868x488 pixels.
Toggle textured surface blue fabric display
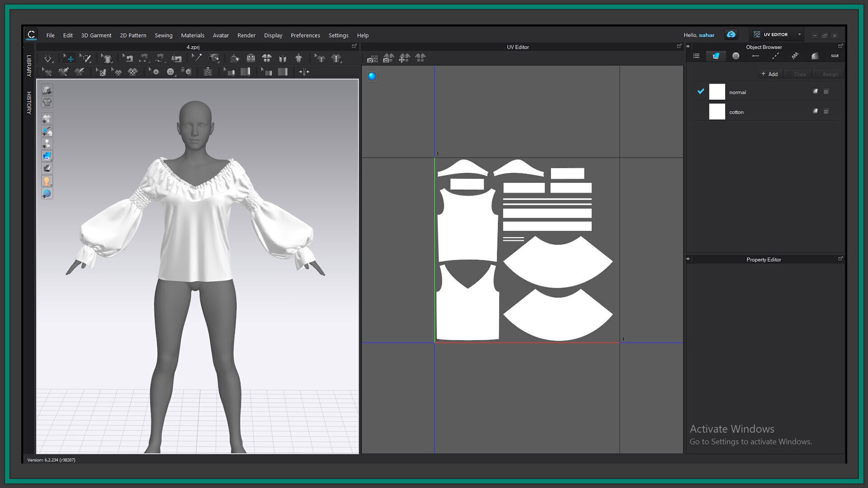[x=47, y=156]
